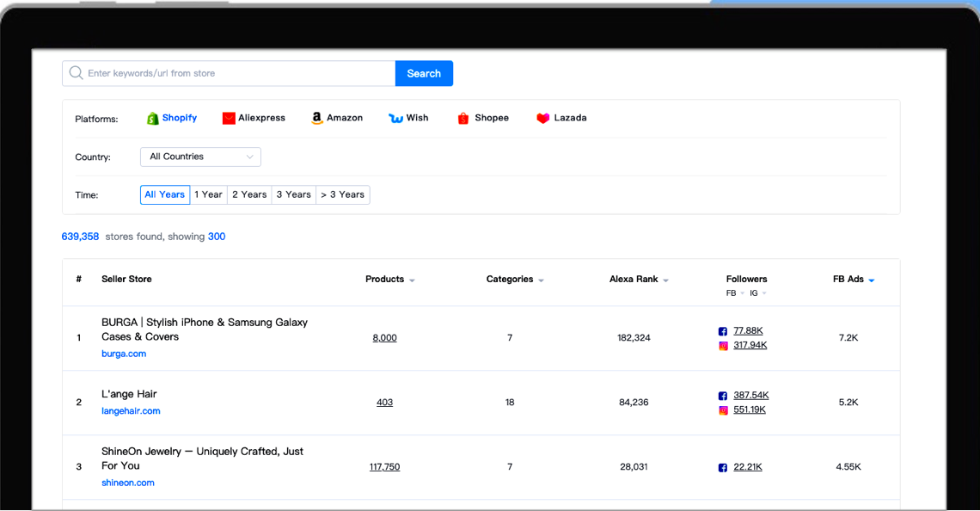
Task: Click BURGA products count 8,000
Action: point(384,338)
